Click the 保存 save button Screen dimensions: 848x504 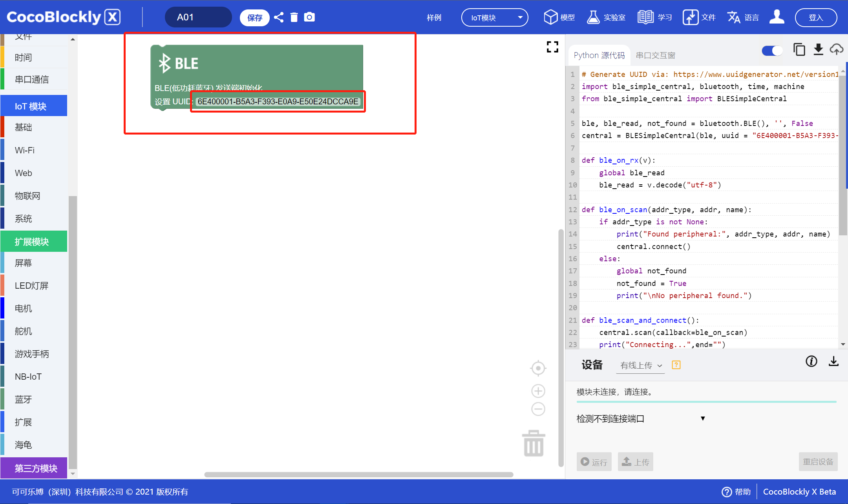point(254,18)
